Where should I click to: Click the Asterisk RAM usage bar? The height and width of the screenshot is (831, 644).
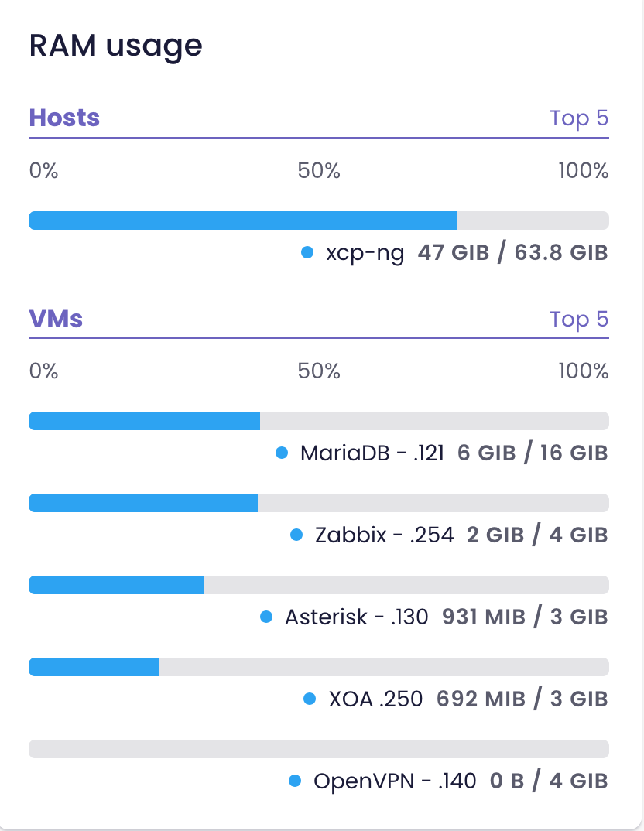click(319, 585)
